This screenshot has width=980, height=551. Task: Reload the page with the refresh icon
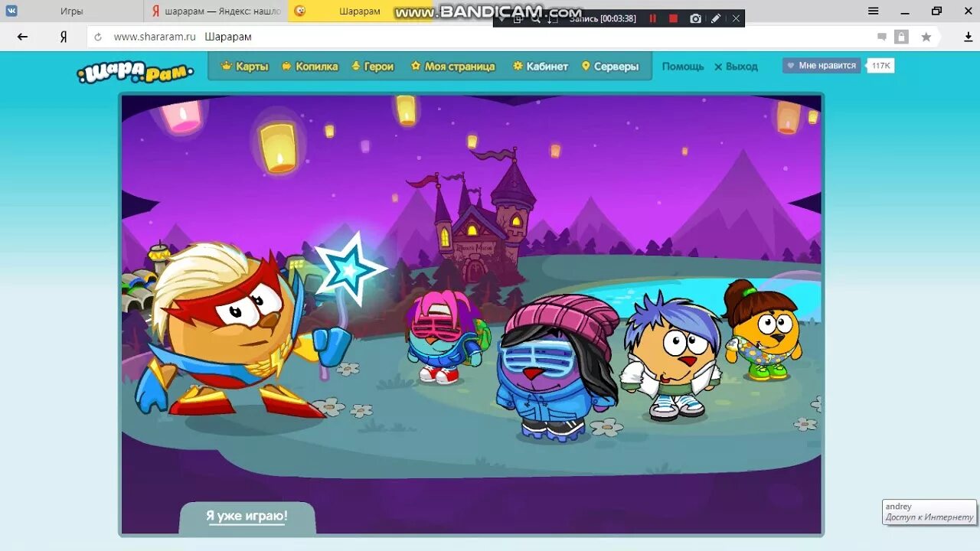[x=97, y=37]
